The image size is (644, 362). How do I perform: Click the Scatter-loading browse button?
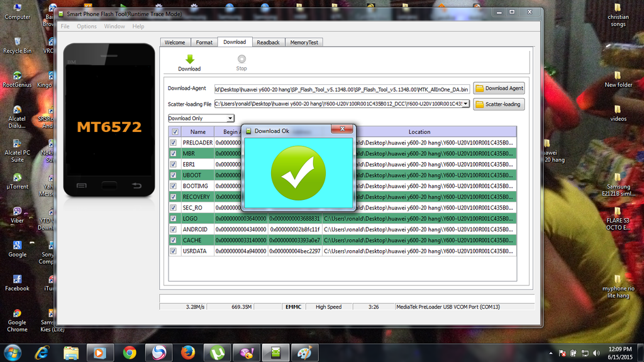(x=499, y=104)
